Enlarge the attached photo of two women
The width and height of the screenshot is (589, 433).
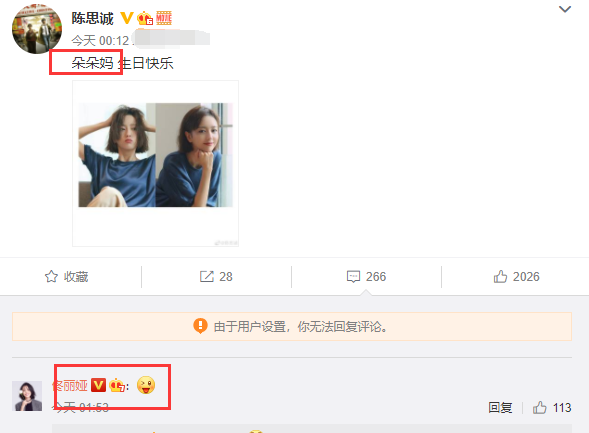coord(156,155)
